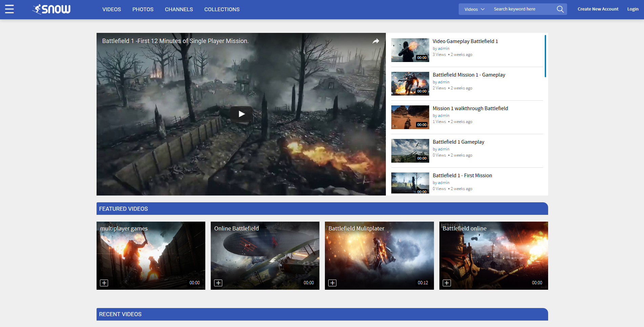Open the PHOTOS menu
644x327 pixels.
pyautogui.click(x=143, y=9)
